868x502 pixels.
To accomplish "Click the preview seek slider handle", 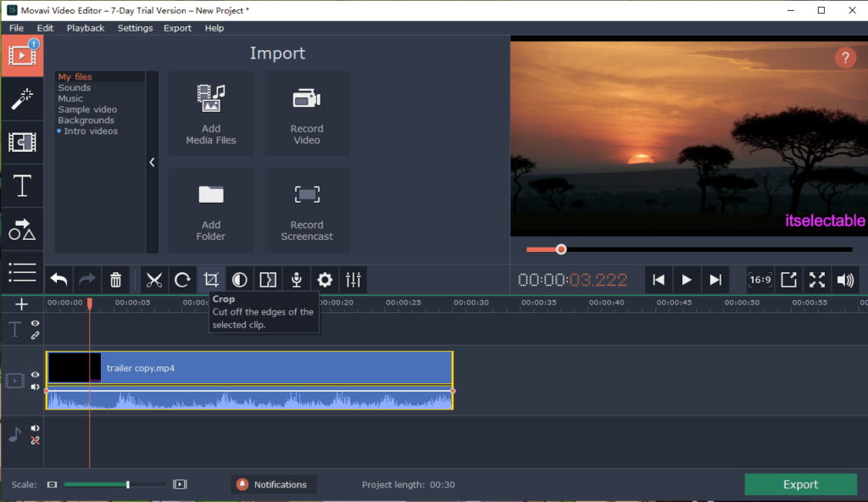I will (x=561, y=249).
